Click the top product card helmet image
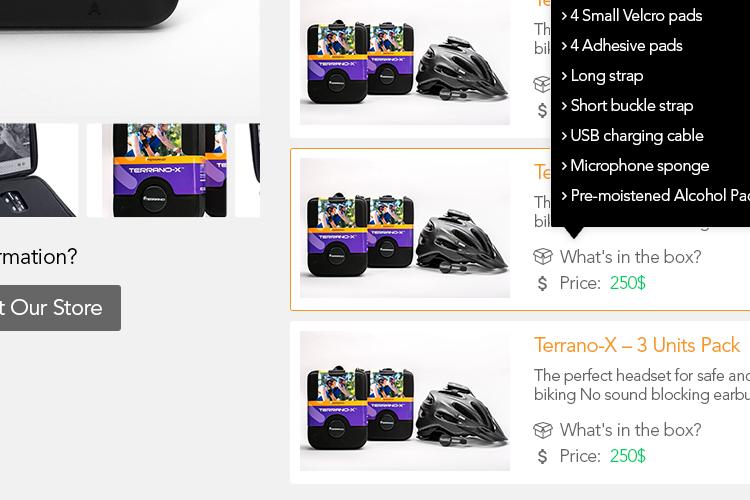Viewport: 750px width, 500px height. tap(405, 62)
